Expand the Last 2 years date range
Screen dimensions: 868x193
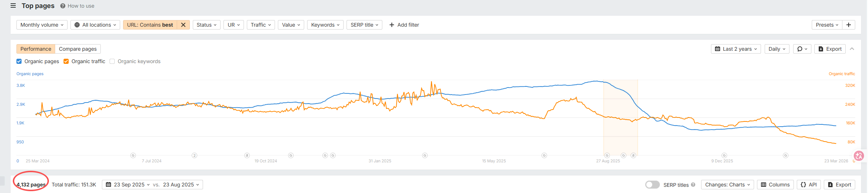pyautogui.click(x=736, y=49)
